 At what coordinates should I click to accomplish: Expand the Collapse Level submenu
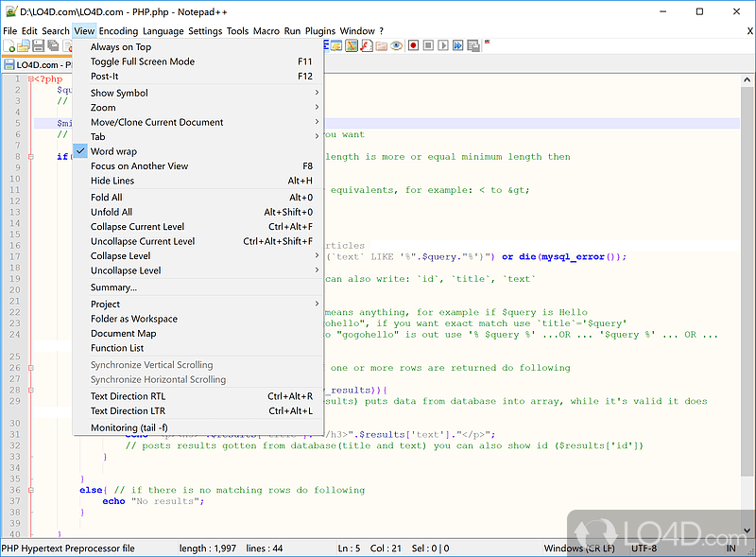198,256
